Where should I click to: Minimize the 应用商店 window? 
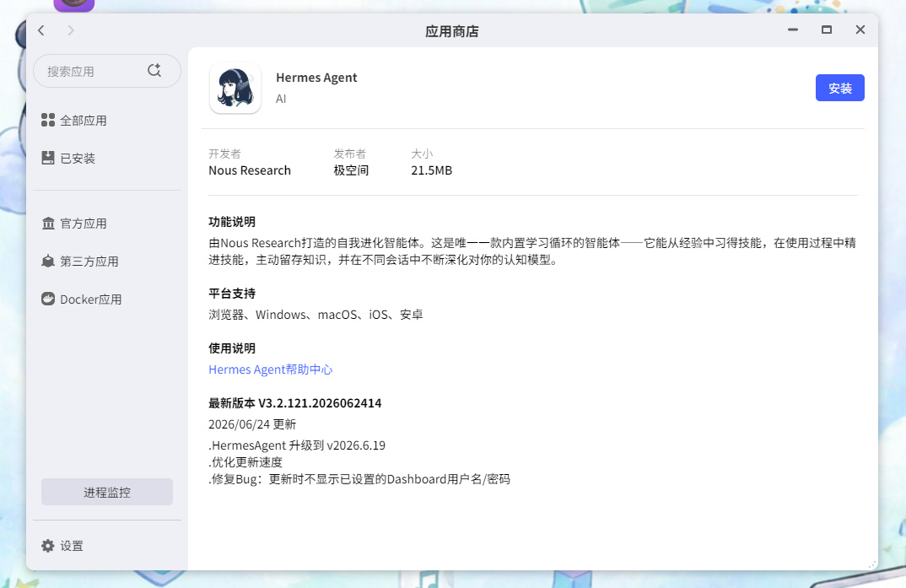[793, 30]
